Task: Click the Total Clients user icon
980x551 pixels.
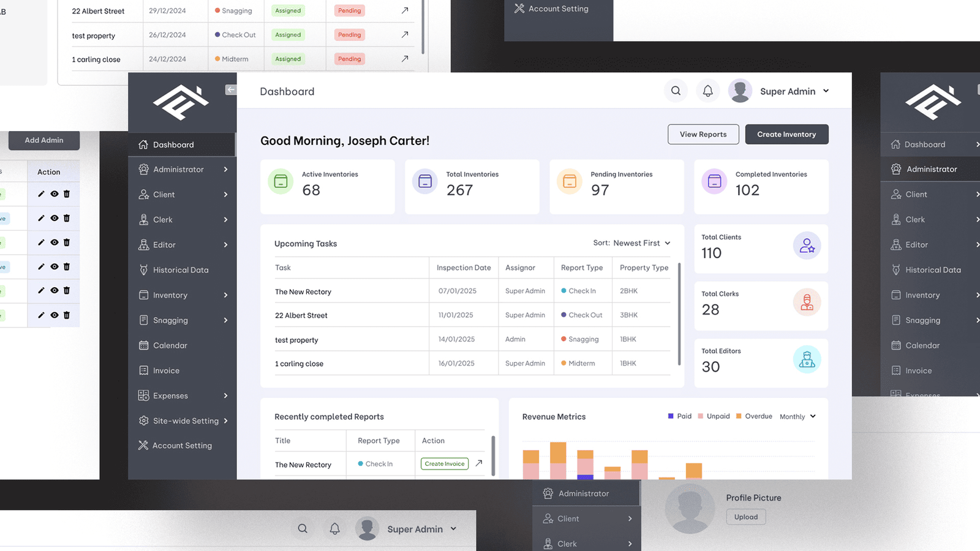Action: point(807,246)
